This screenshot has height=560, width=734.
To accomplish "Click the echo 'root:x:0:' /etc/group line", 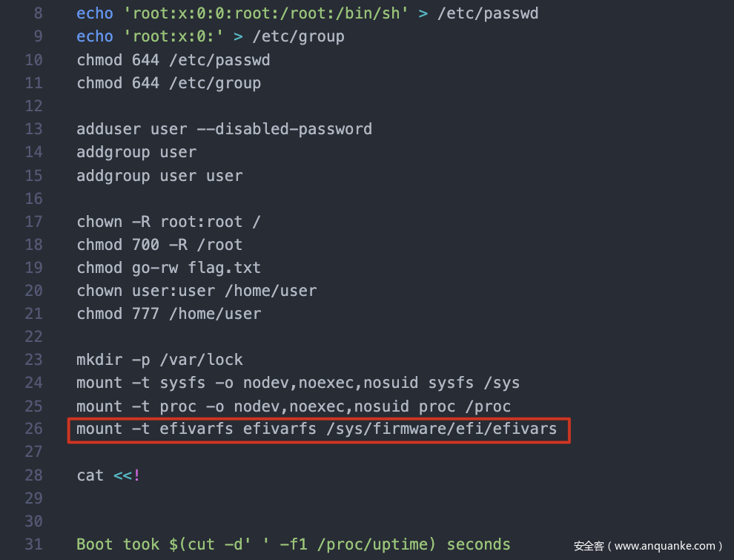I will pos(210,36).
